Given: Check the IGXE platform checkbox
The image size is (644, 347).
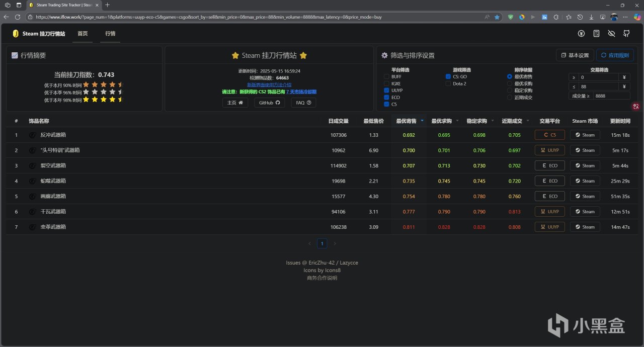Looking at the screenshot, I should 386,83.
